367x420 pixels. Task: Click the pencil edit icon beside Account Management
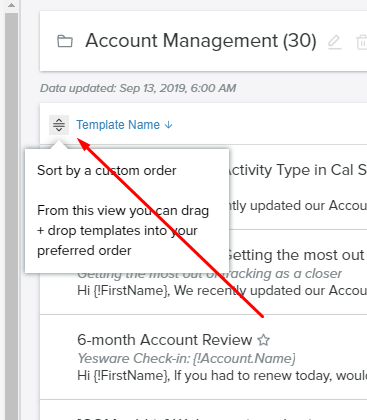[x=334, y=42]
